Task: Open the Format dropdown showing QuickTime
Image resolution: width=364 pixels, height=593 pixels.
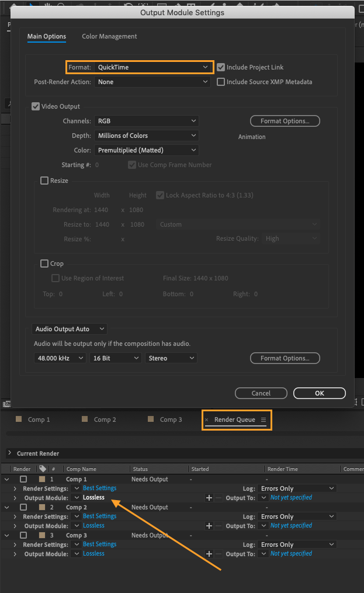Action: (152, 67)
